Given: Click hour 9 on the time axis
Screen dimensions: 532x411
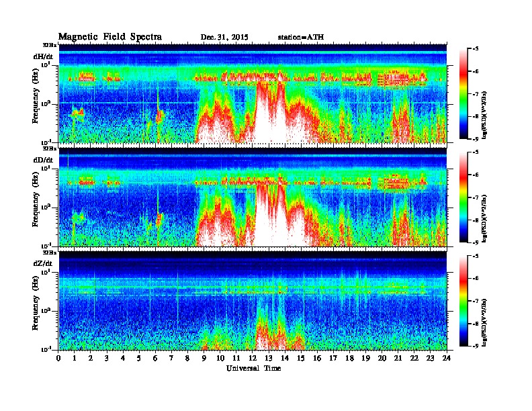Looking at the screenshot, I should click(x=204, y=358).
